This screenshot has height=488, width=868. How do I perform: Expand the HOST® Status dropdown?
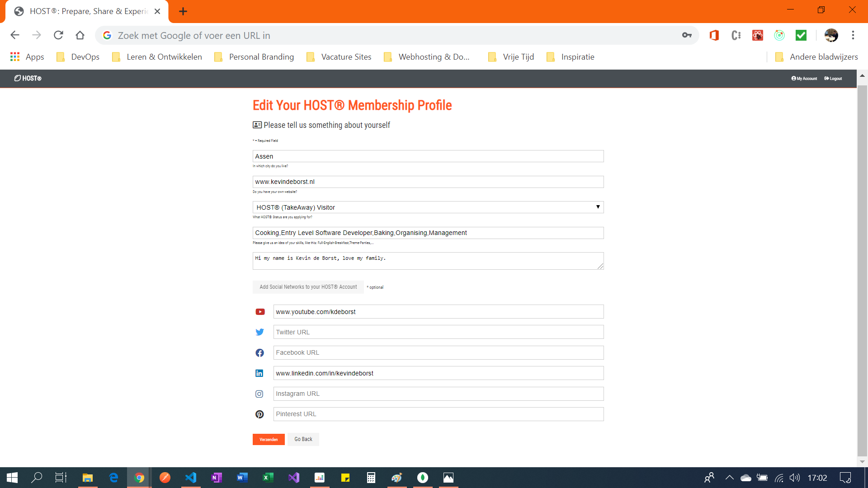pos(428,207)
